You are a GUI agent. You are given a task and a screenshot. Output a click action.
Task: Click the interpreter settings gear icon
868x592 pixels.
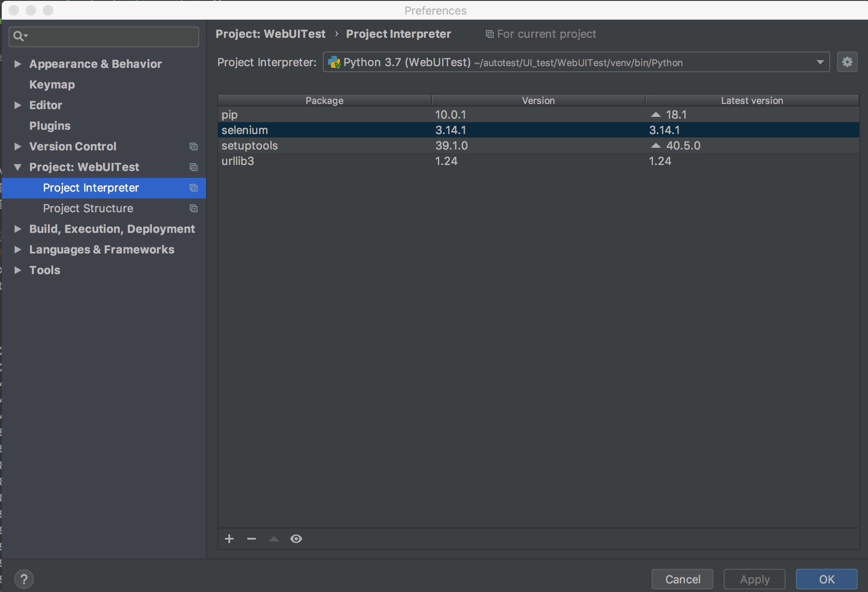tap(847, 62)
